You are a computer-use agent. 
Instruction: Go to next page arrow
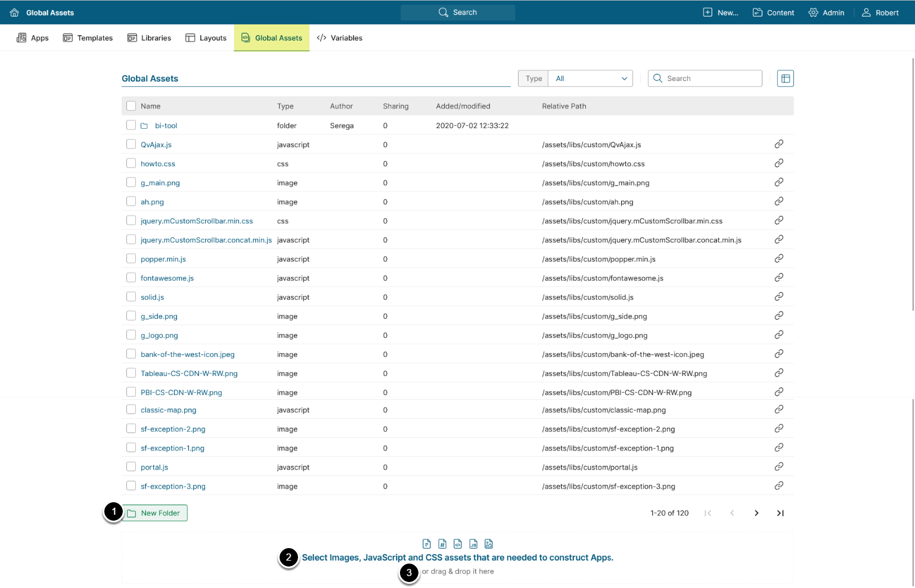[756, 513]
